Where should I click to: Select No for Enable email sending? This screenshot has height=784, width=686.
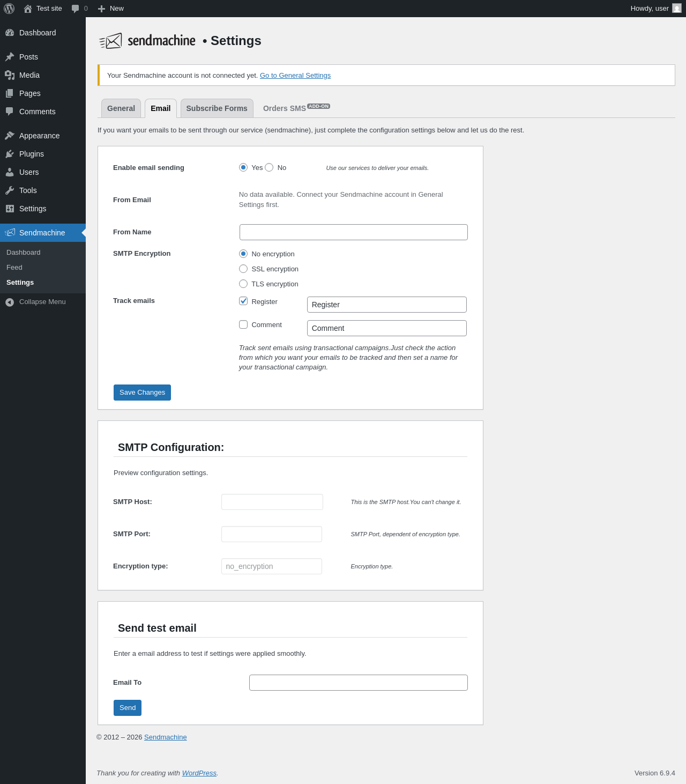coord(269,167)
